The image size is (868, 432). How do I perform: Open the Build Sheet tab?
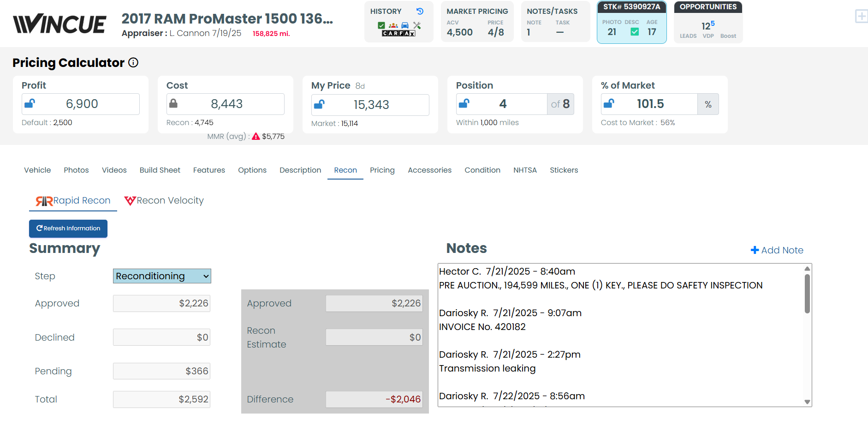160,170
